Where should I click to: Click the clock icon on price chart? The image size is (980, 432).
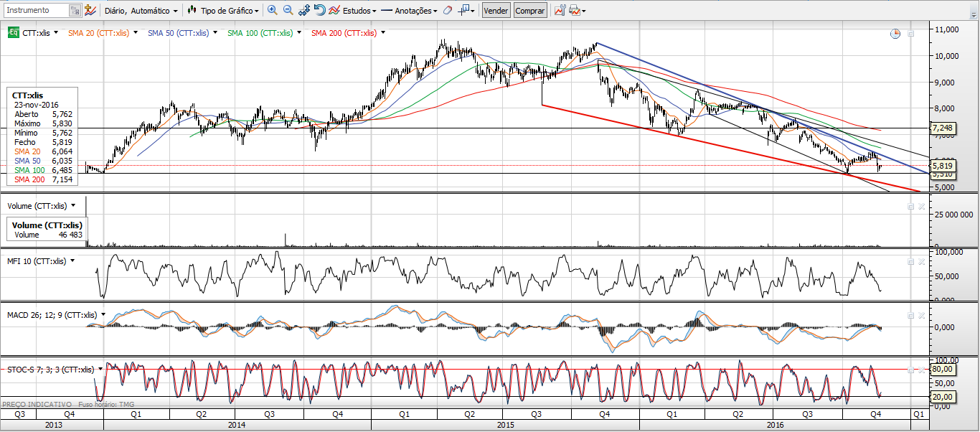tap(895, 34)
